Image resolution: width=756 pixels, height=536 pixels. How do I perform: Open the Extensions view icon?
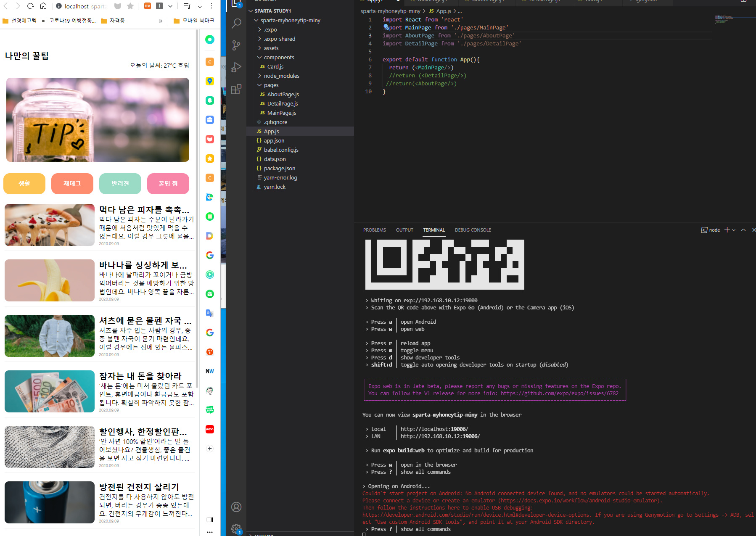(236, 89)
